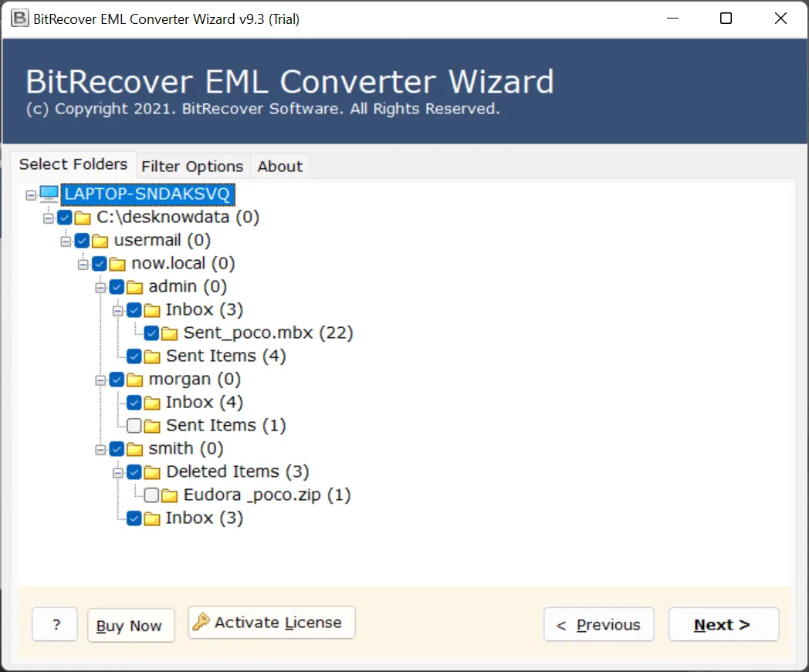Collapse the smith folder tree node
This screenshot has height=672, width=809.
click(x=101, y=448)
